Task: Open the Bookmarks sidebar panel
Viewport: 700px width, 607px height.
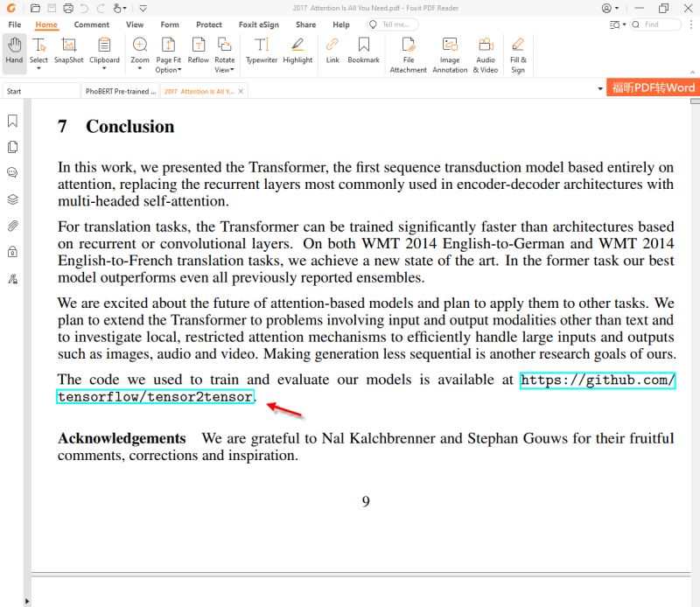Action: click(12, 121)
